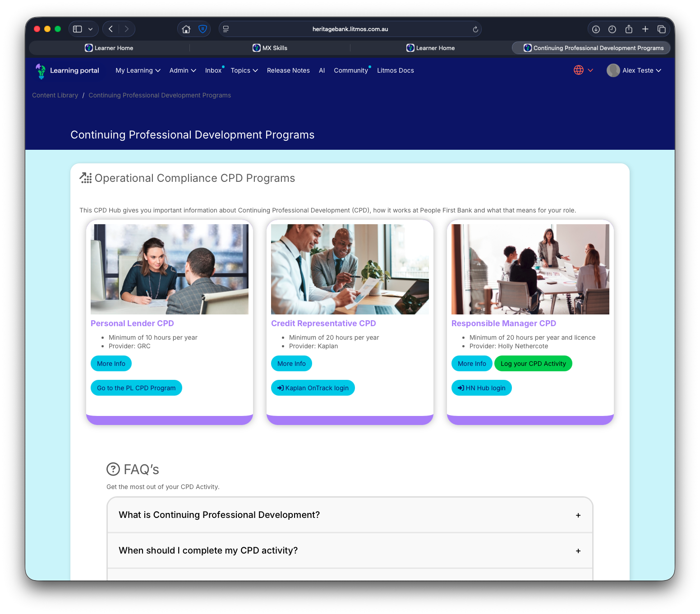Click the 'Log your CPD Activity' button
The width and height of the screenshot is (700, 614).
point(533,363)
